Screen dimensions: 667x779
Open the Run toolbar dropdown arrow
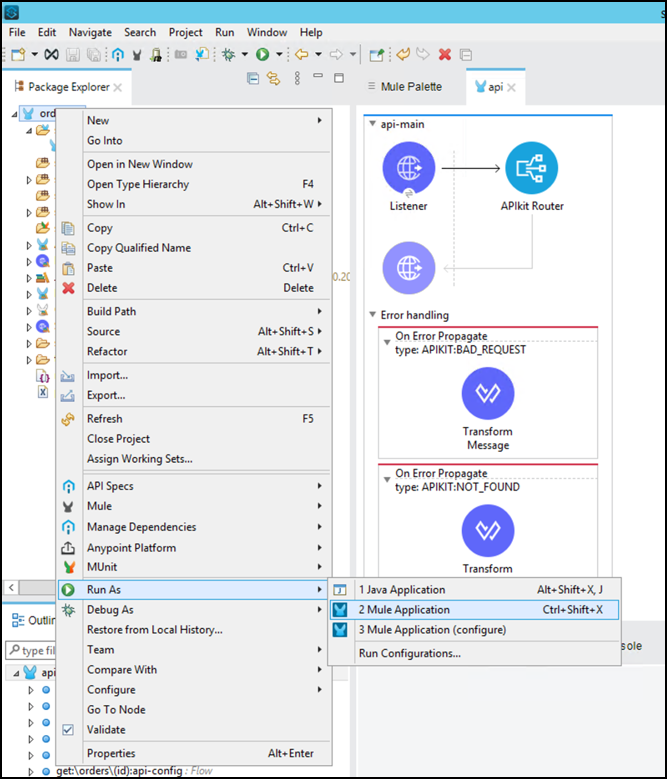click(279, 54)
